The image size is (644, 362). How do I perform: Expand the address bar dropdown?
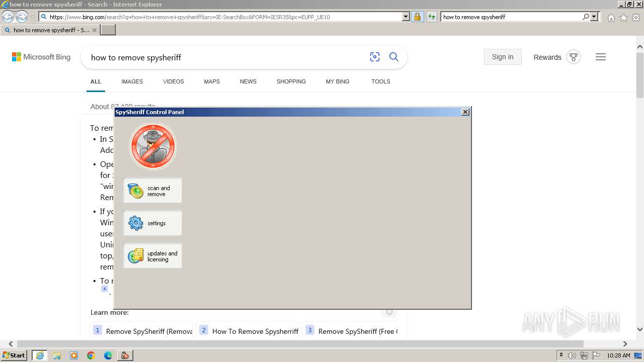coord(406,17)
